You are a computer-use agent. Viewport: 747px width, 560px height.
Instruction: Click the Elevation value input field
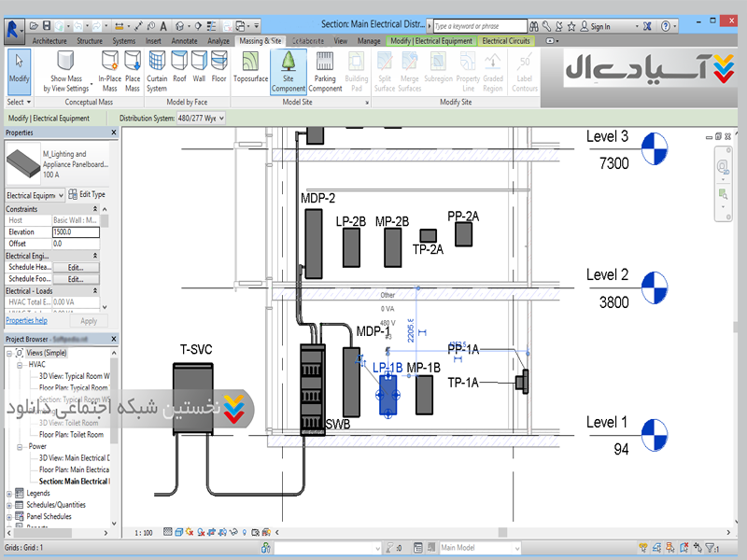pos(76,231)
